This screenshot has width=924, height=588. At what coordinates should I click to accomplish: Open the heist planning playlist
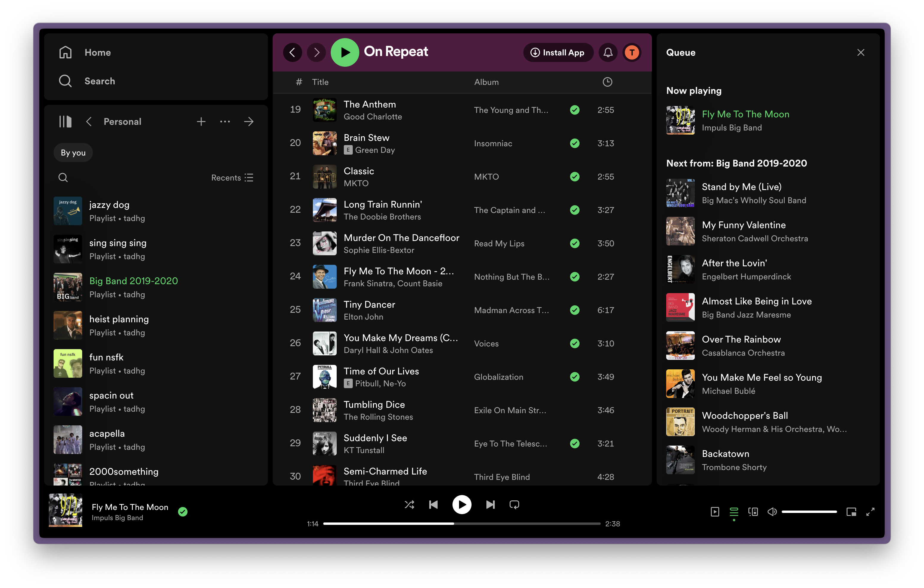coord(156,325)
